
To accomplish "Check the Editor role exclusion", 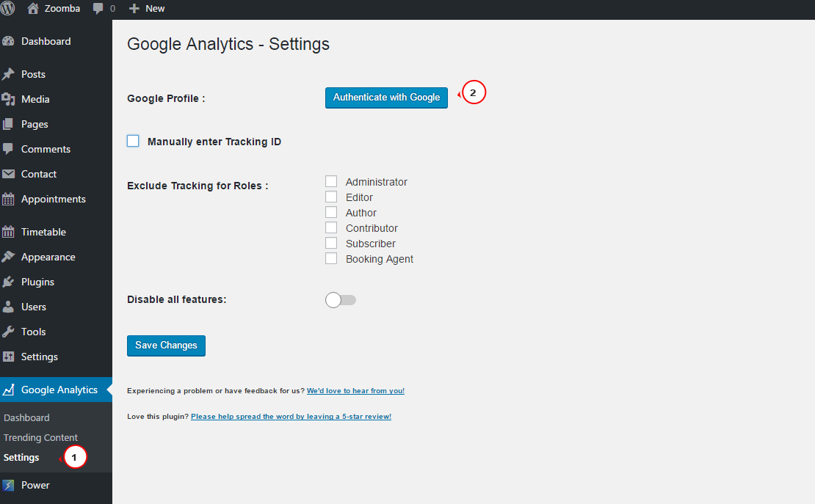I will 331,197.
